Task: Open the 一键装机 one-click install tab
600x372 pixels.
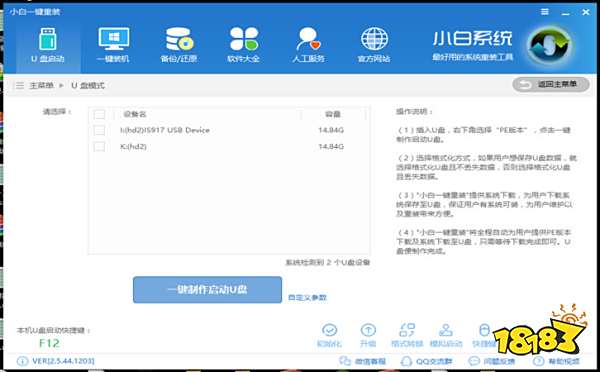Action: (x=113, y=45)
